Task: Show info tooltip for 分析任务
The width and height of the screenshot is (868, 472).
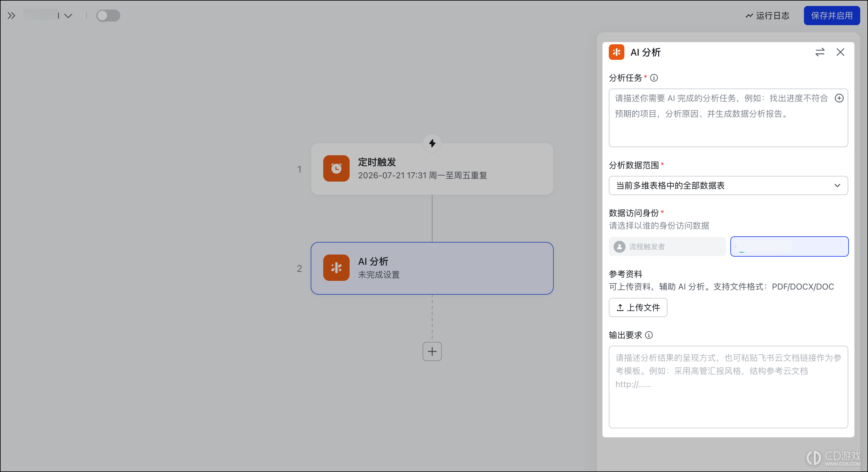Action: (x=654, y=78)
